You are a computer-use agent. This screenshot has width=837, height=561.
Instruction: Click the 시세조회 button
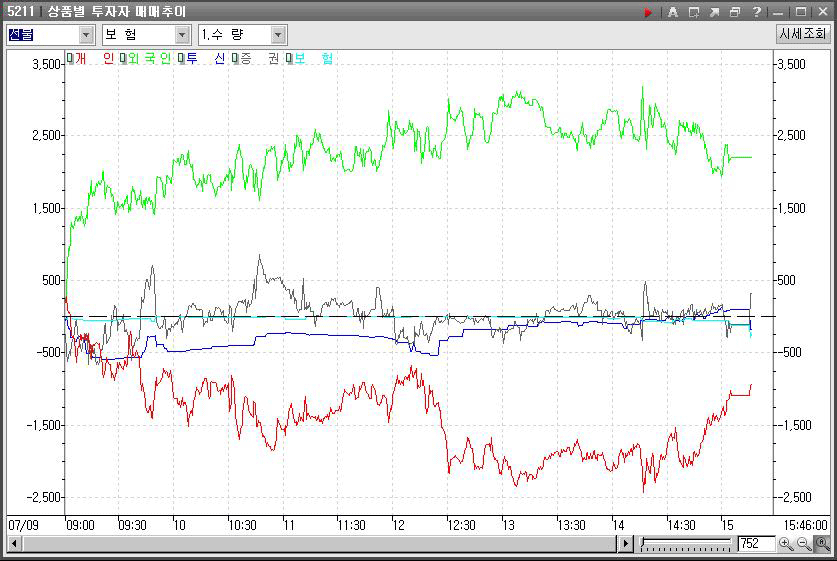coord(803,34)
